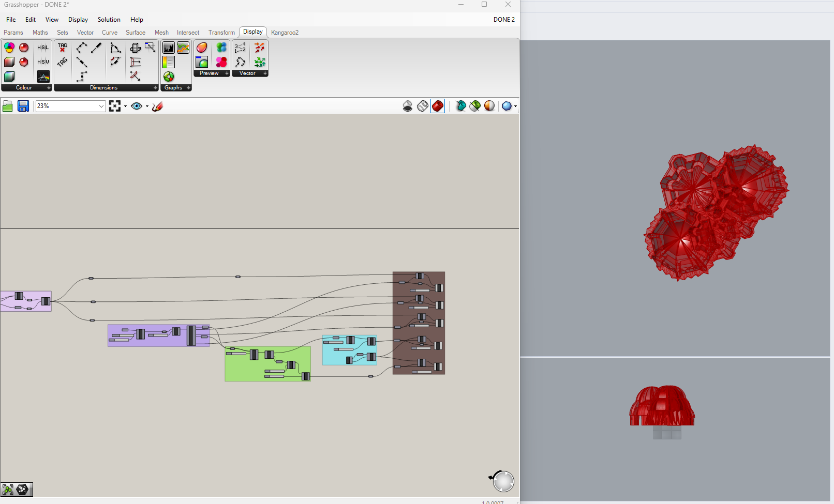The height and width of the screenshot is (504, 834).
Task: Switch to the Mesh tab
Action: 161,33
